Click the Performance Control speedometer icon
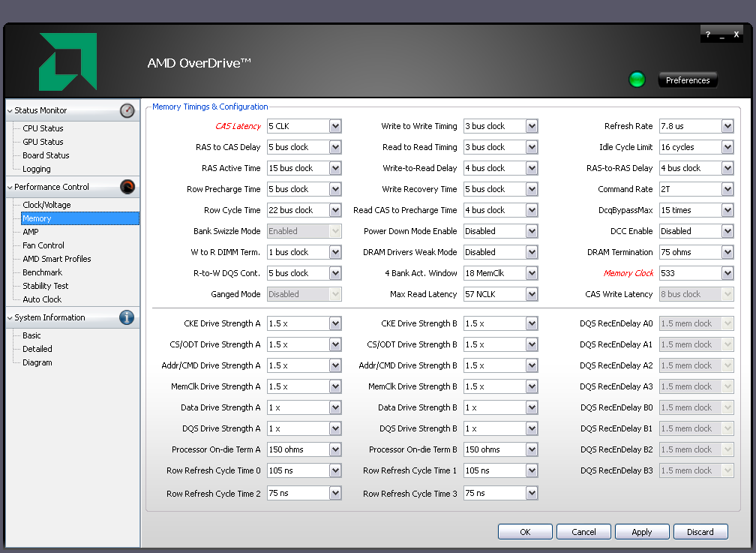This screenshot has height=553, width=756. 127,187
